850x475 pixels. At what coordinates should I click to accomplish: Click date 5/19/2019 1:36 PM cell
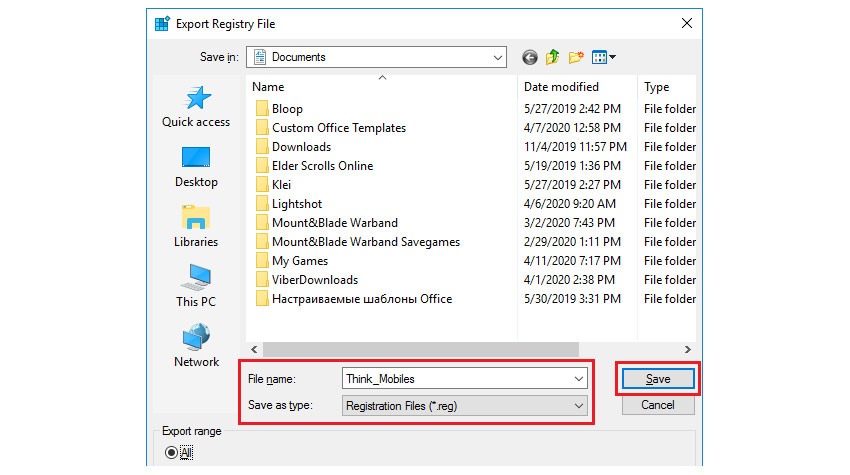[x=572, y=166]
